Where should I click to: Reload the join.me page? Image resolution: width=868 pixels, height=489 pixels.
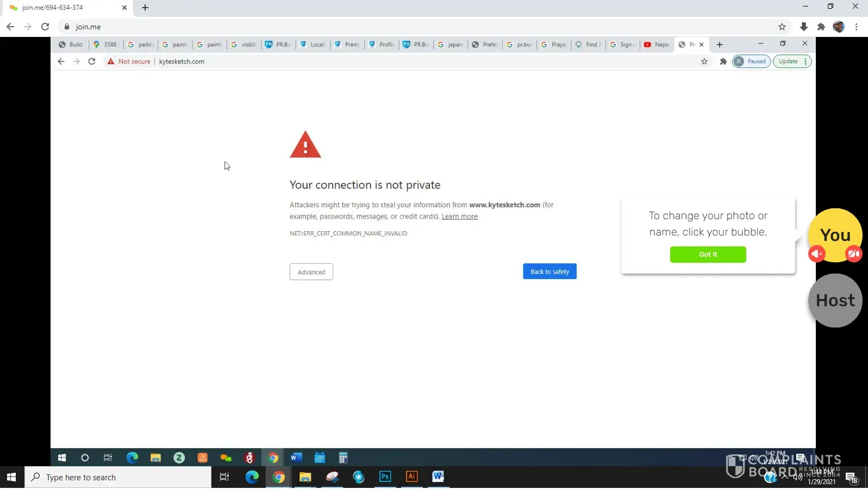point(45,27)
